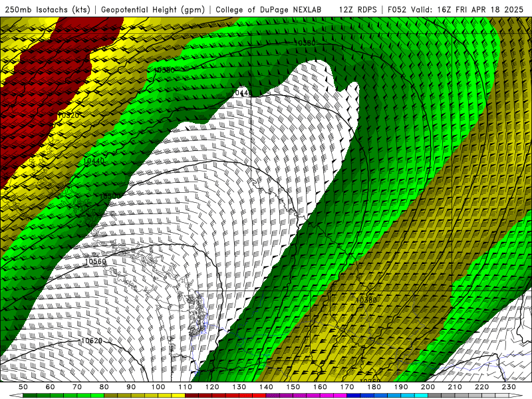Click the "Geopotential Height (gpm)" title text
532x399 pixels.
pos(153,9)
